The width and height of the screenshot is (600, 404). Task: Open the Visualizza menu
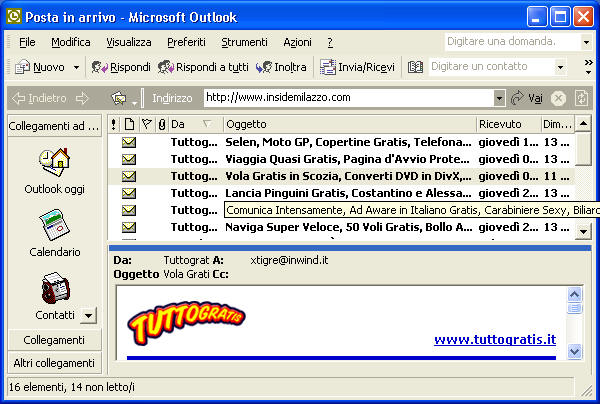point(129,42)
